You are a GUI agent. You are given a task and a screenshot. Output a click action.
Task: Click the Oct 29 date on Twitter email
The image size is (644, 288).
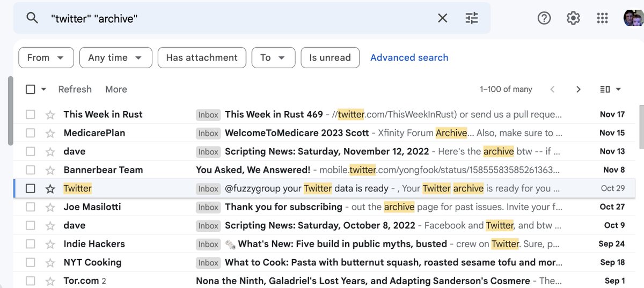pos(613,188)
